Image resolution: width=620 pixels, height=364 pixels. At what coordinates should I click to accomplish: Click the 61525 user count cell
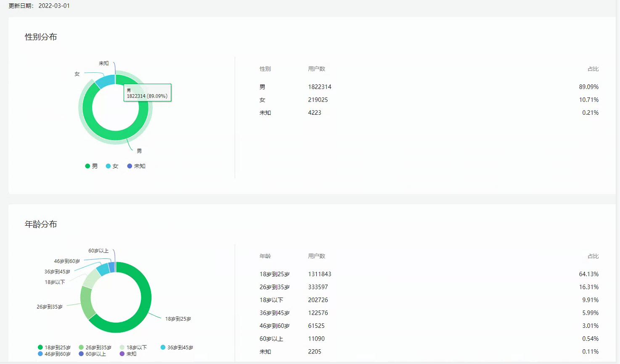click(x=316, y=326)
